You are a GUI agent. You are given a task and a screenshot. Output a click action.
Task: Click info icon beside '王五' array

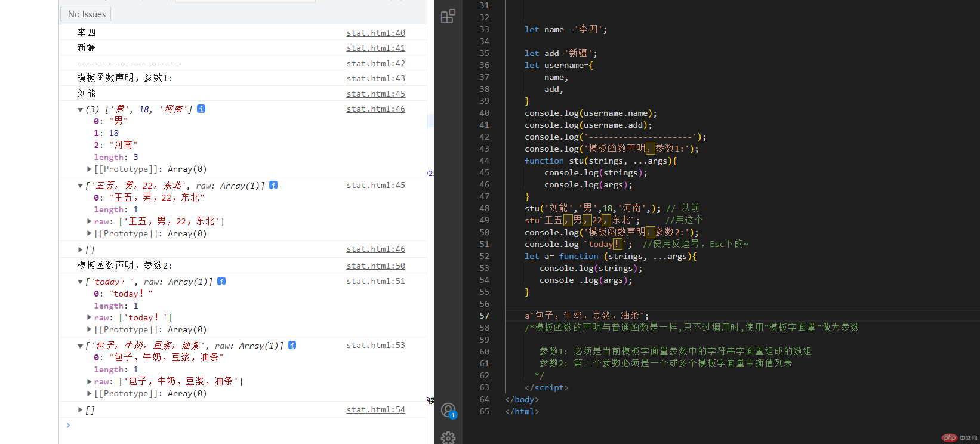click(273, 185)
